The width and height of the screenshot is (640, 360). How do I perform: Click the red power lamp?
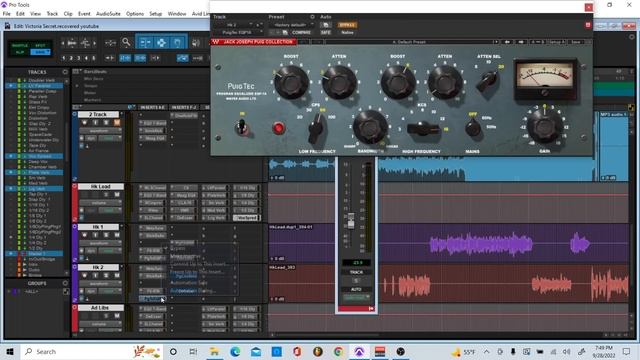pos(278,129)
